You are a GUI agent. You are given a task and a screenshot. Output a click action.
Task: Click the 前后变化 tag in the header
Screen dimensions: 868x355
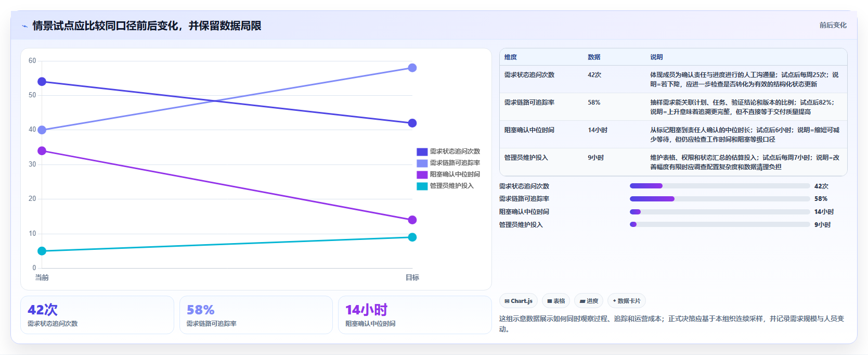833,25
